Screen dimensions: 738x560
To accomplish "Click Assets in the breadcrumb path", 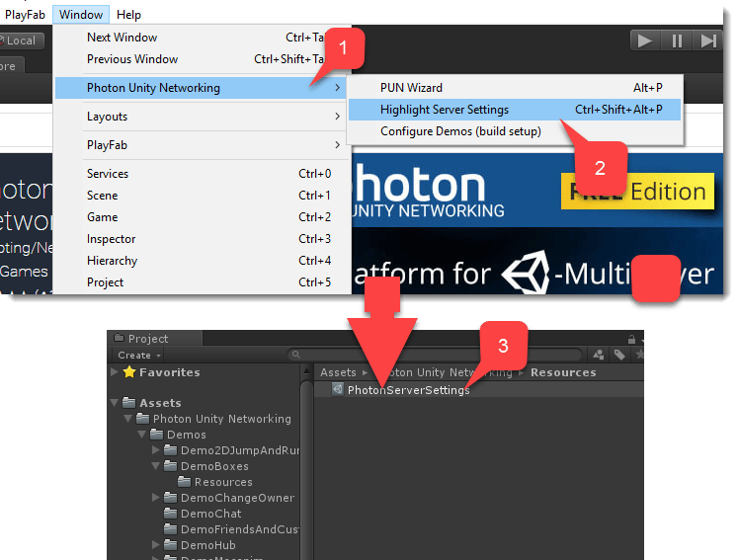I will coord(338,372).
